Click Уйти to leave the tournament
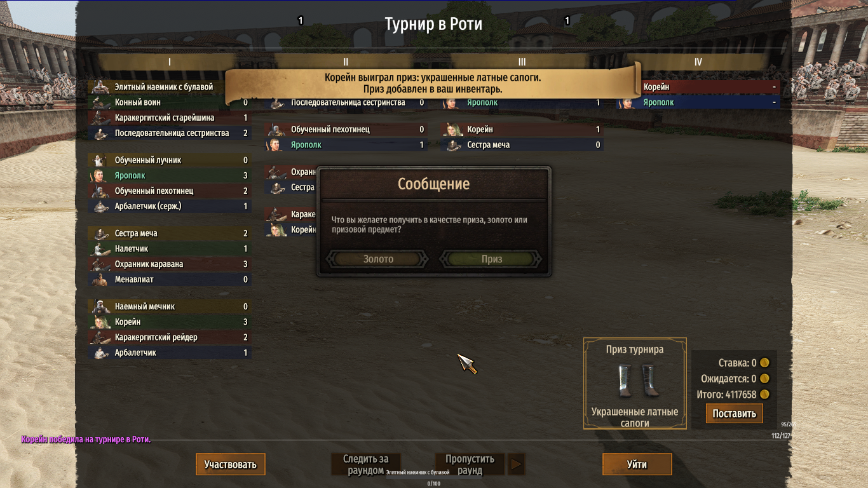 click(637, 464)
